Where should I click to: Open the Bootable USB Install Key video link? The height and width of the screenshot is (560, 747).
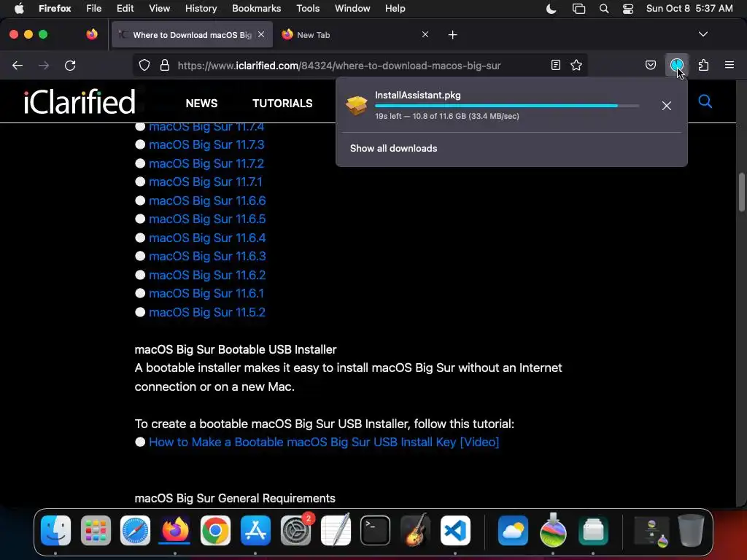(324, 442)
